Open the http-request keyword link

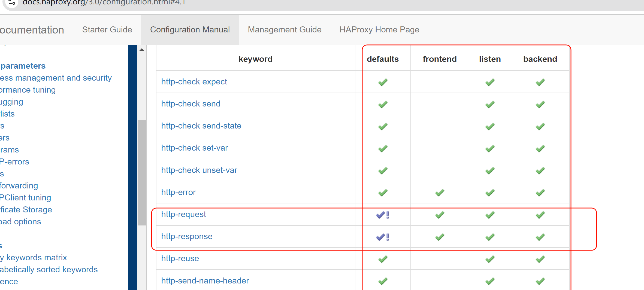click(183, 214)
